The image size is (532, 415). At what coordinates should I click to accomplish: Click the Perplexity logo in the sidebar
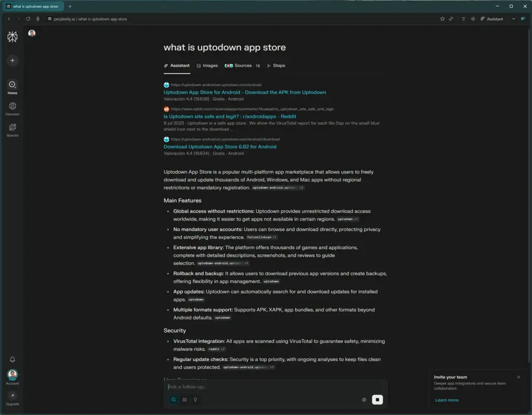(x=12, y=36)
